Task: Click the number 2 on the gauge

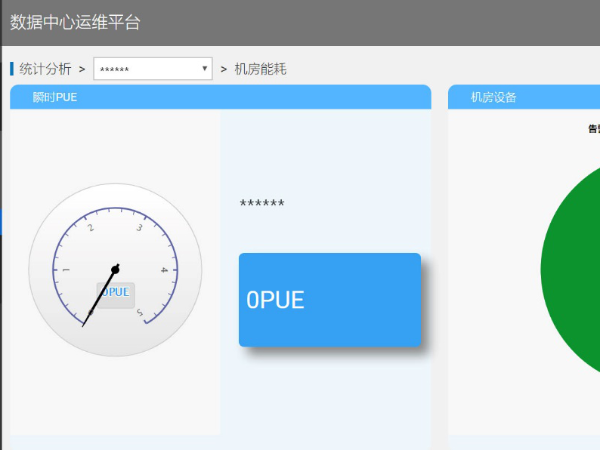Action: click(x=90, y=229)
